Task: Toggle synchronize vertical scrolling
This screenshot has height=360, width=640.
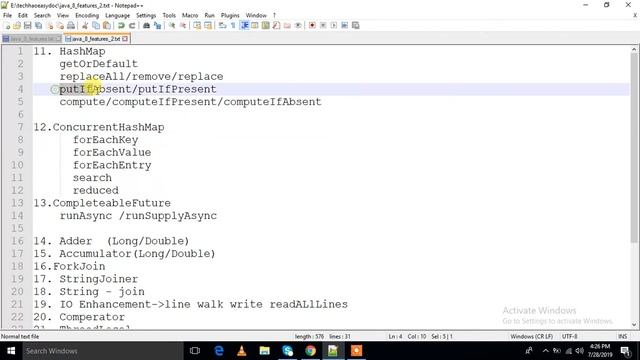Action: (197, 25)
